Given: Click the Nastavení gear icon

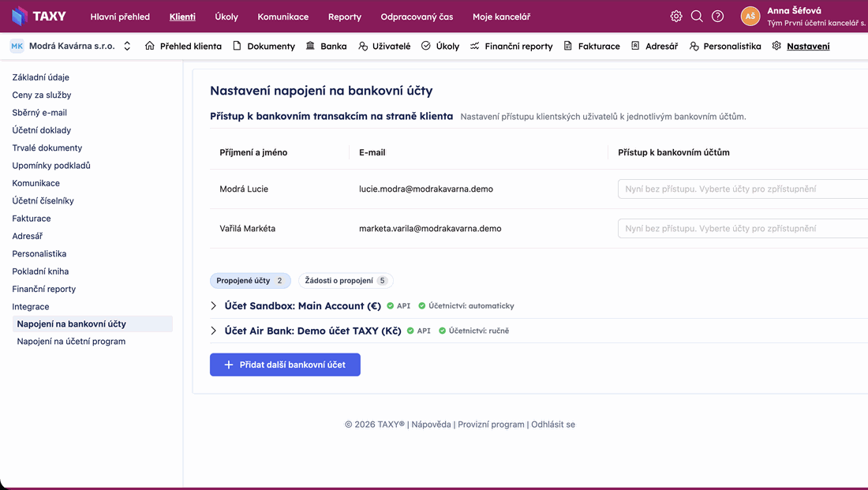Looking at the screenshot, I should [776, 46].
